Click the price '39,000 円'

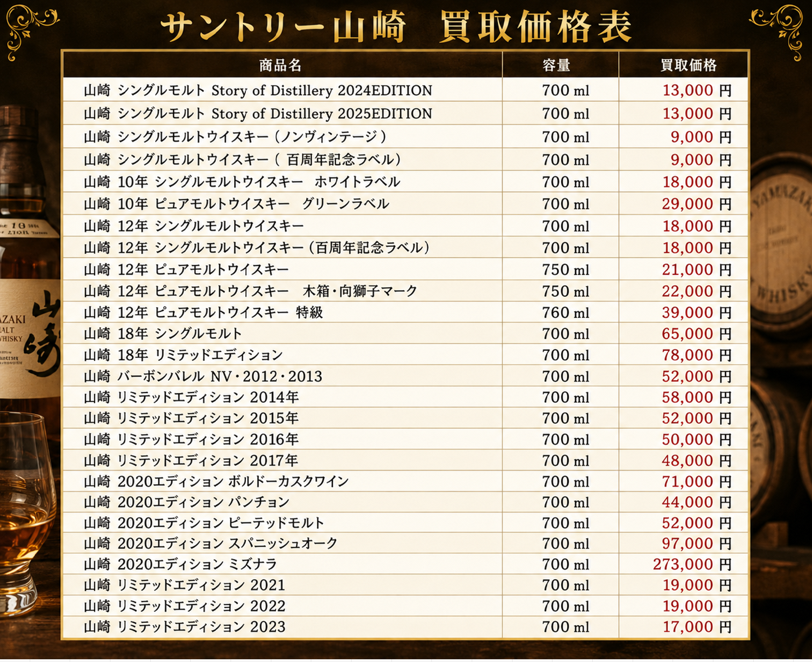697,313
